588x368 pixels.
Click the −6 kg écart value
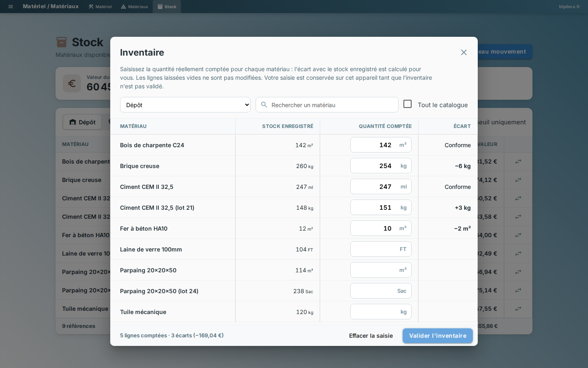(463, 166)
